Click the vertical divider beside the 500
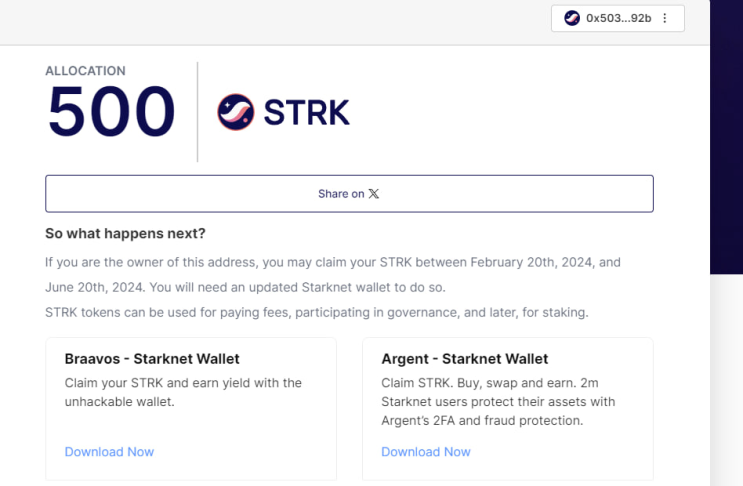743x486 pixels. (198, 111)
